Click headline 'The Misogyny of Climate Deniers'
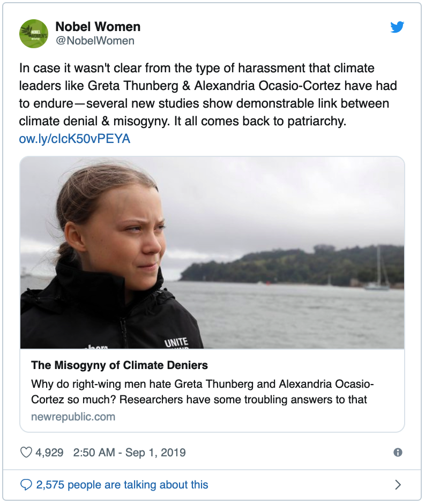Image resolution: width=425 pixels, height=504 pixels. (x=120, y=366)
